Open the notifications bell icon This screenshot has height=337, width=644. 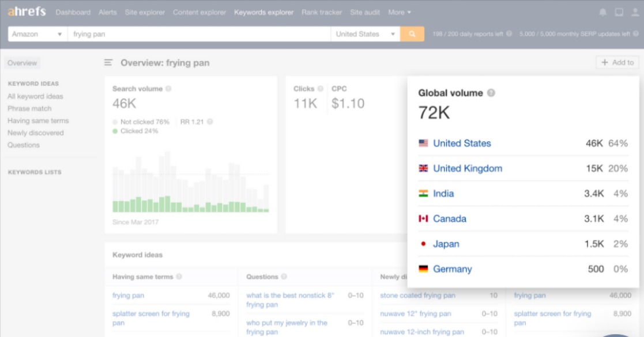point(602,12)
